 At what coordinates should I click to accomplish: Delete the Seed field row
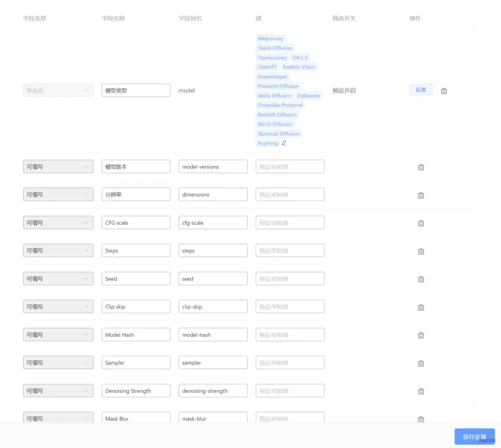(x=421, y=279)
